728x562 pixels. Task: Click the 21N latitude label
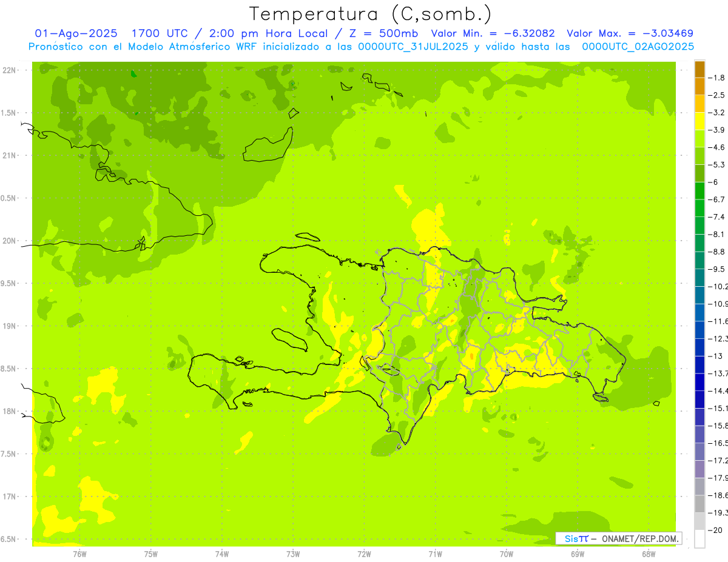coord(9,156)
